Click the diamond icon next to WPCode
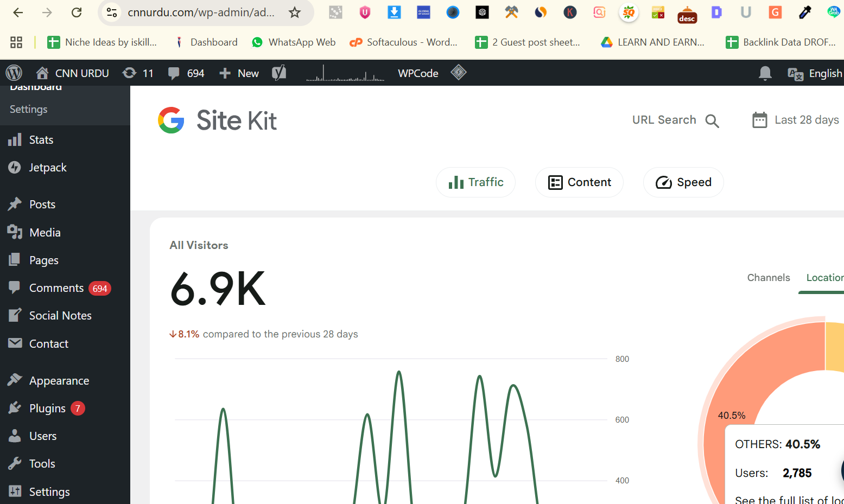Screen dimensions: 844x504 click(459, 73)
